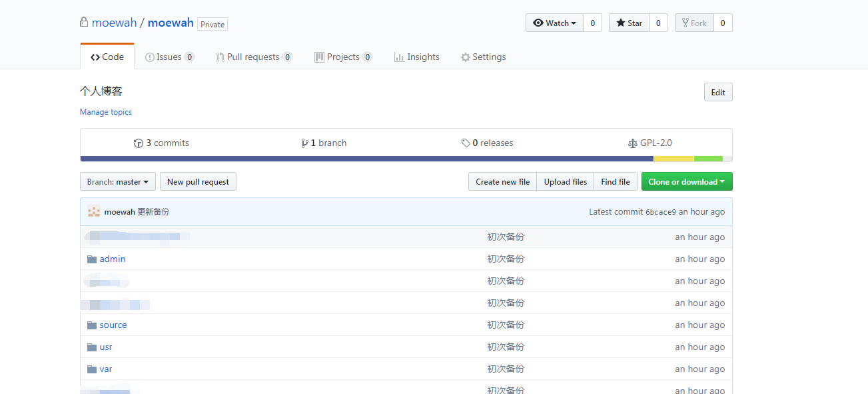Open the repository Settings tab
The width and height of the screenshot is (868, 394).
point(484,57)
